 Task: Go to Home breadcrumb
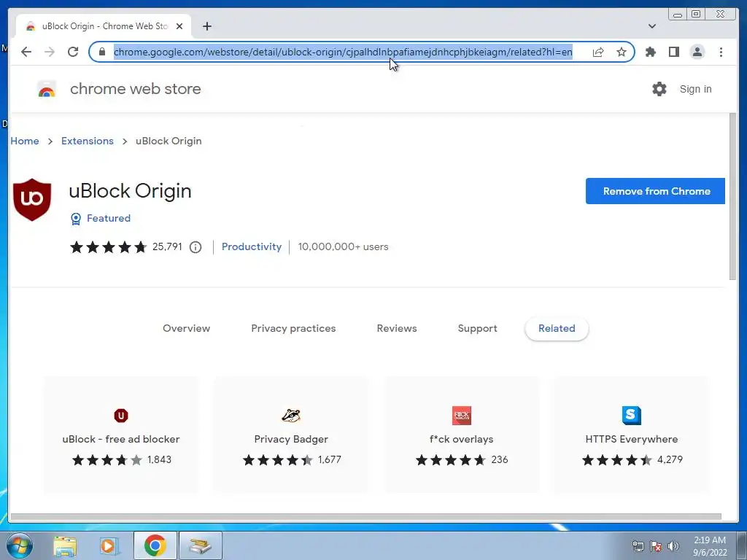click(x=25, y=141)
